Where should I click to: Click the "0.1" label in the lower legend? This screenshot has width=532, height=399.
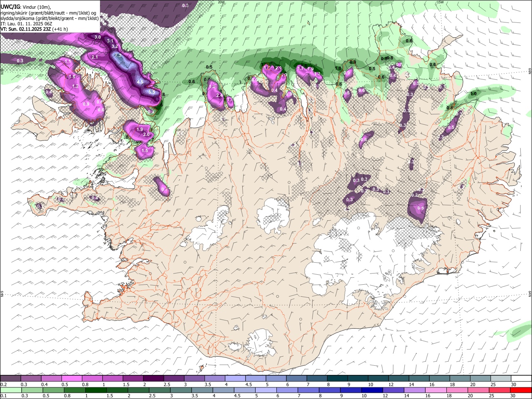3,396
